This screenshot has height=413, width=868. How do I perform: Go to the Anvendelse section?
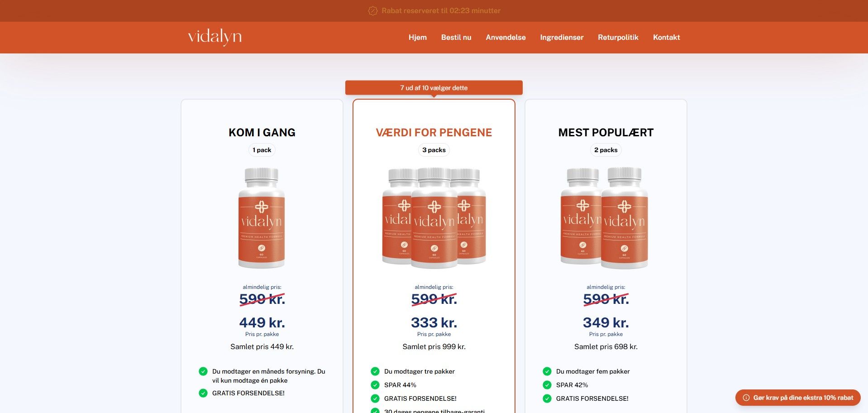[x=506, y=38]
